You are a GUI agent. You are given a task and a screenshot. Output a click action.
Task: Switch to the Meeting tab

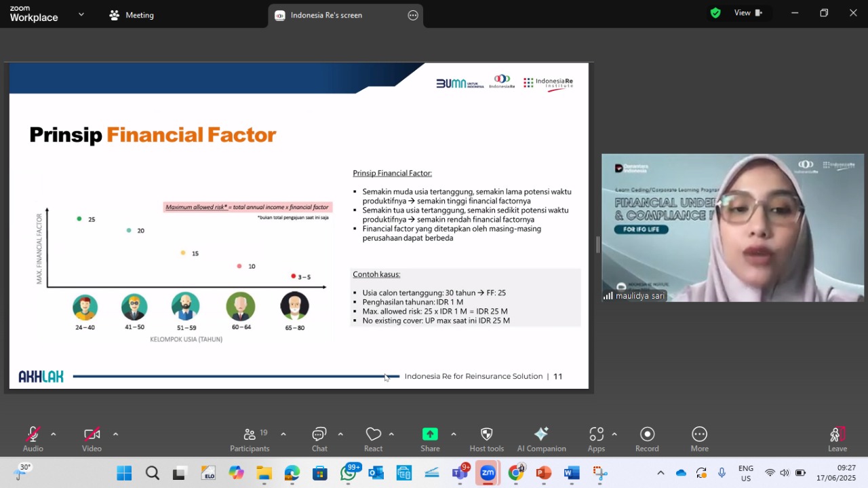coord(132,15)
